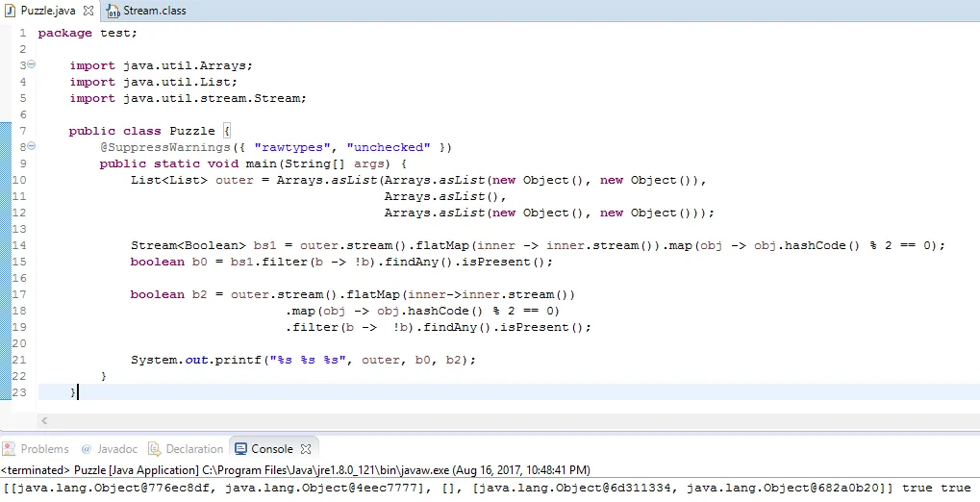Image resolution: width=980 pixels, height=502 pixels.
Task: Click the editor horizontal scrollbar left arrow
Action: click(43, 420)
